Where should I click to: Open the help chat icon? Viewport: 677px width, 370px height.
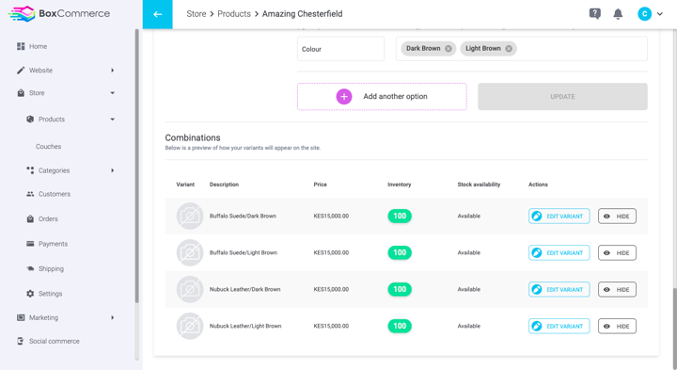click(595, 14)
